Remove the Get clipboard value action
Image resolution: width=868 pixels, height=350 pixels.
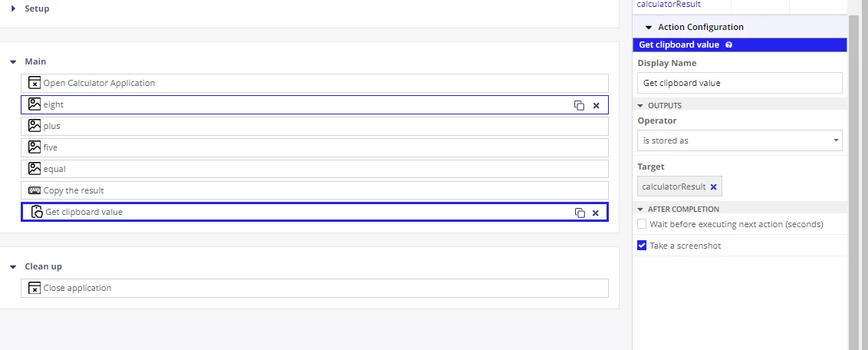(x=596, y=213)
